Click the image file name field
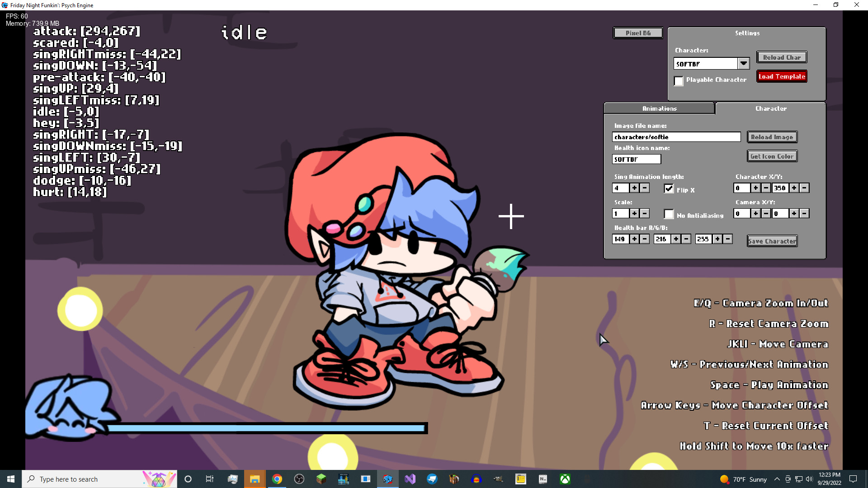The image size is (868, 488). [x=676, y=137]
